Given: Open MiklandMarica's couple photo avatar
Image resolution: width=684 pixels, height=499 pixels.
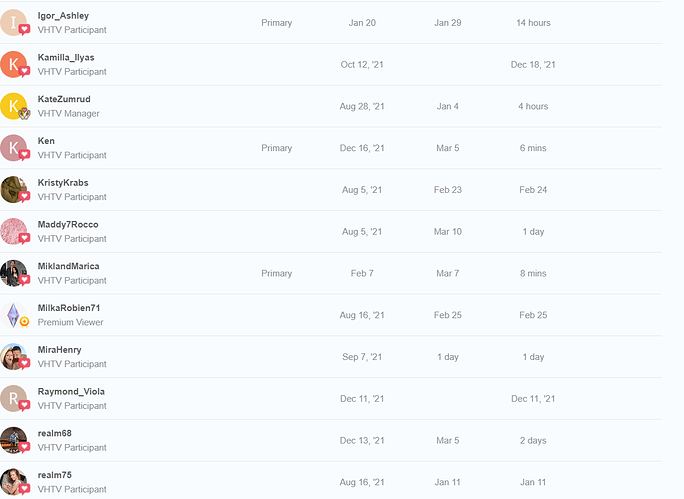Looking at the screenshot, I should click(14, 273).
